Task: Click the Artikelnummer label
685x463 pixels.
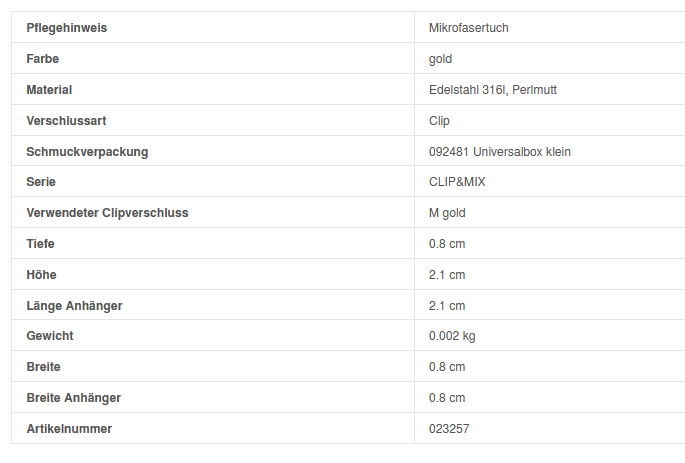Action: 69,429
